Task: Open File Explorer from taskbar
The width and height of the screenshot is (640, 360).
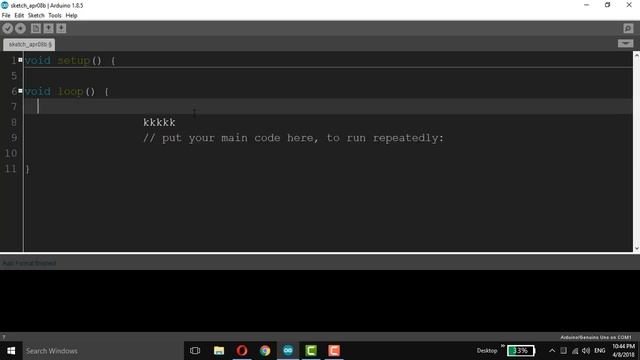Action: click(x=219, y=351)
